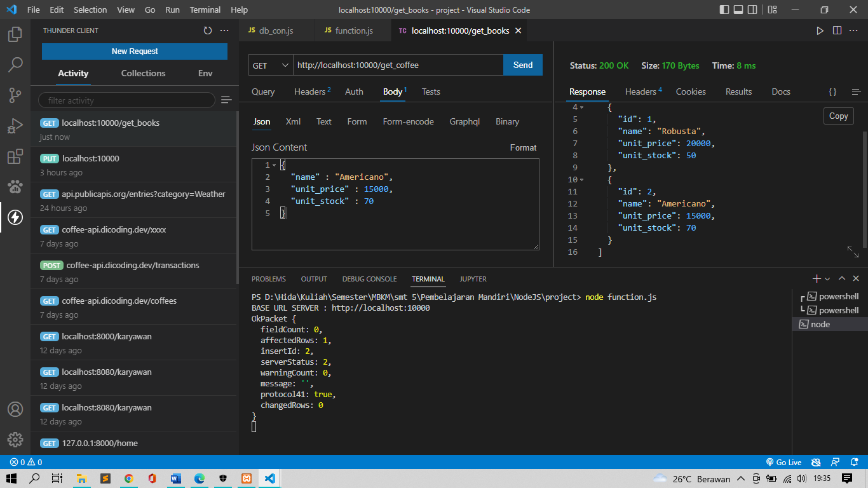Close the terminal panel
The height and width of the screenshot is (488, 868).
(x=856, y=279)
